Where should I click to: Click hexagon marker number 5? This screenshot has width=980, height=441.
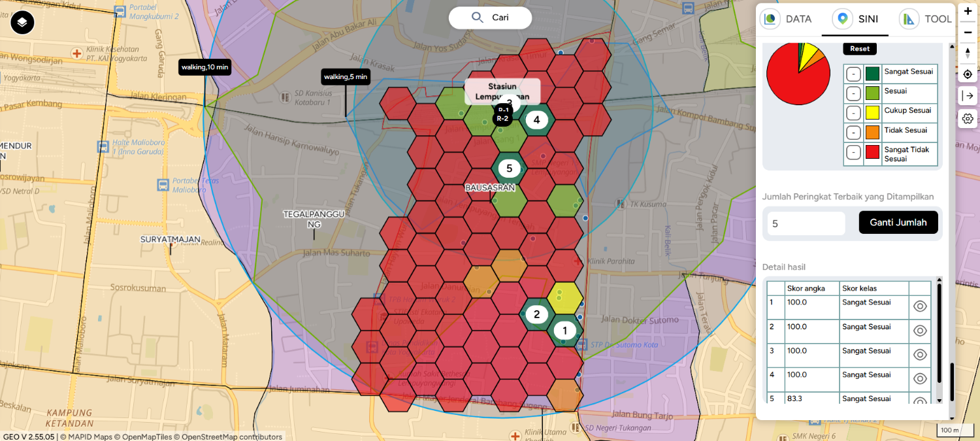[x=509, y=169]
